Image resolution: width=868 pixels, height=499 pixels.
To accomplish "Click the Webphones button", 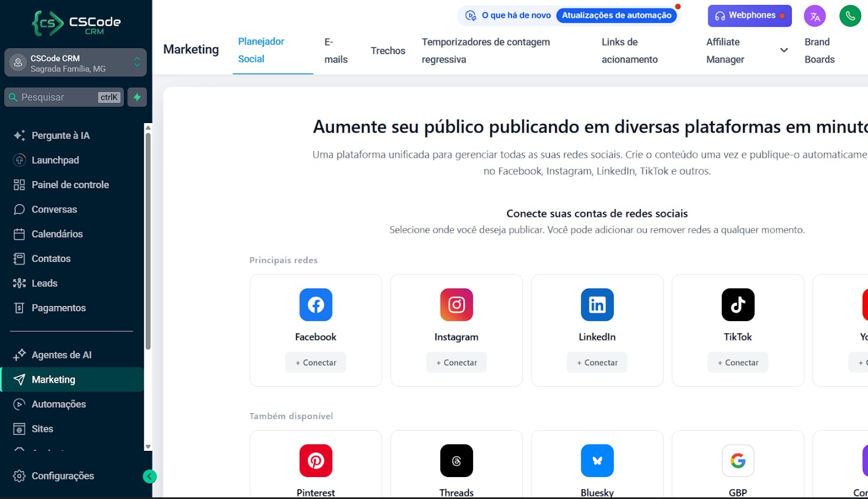I will (750, 16).
